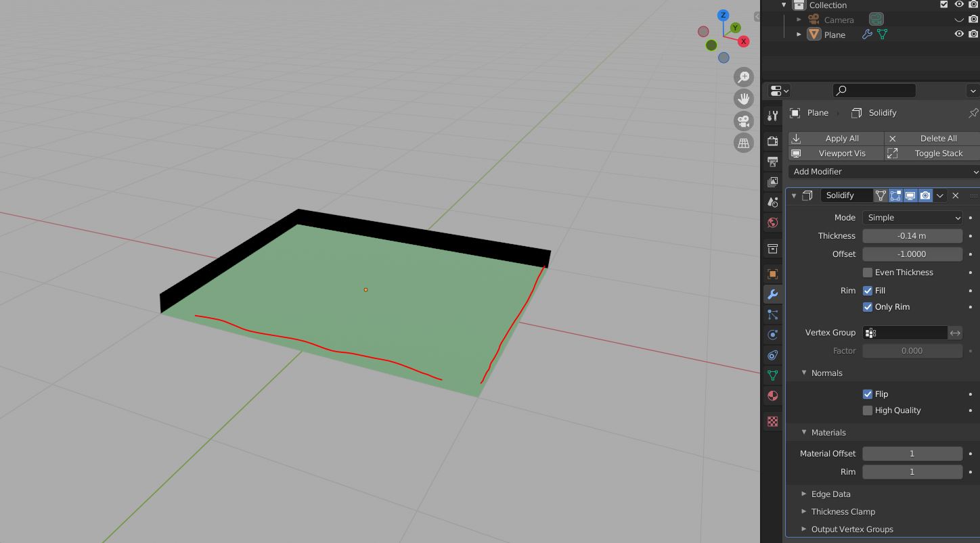Click the Thickness value field

coord(912,236)
